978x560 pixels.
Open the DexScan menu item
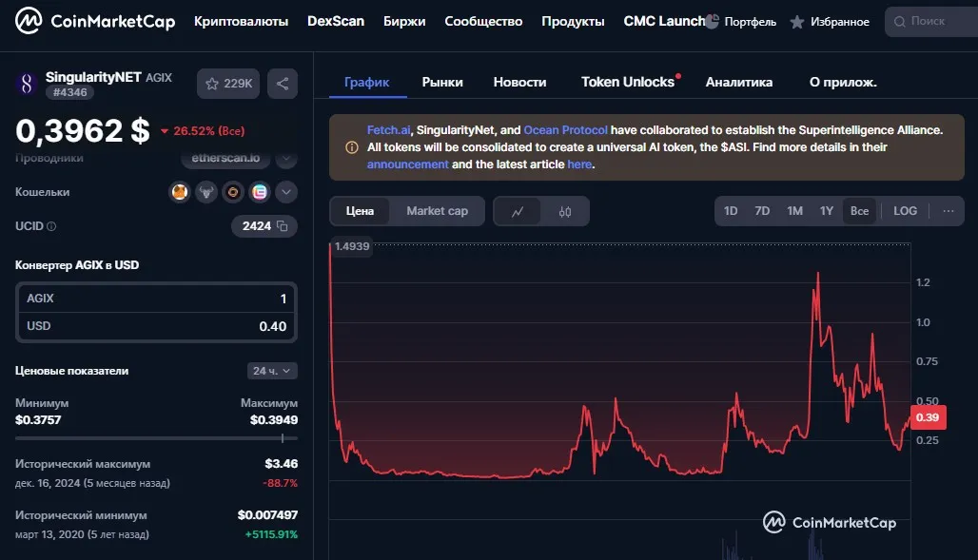[x=336, y=21]
